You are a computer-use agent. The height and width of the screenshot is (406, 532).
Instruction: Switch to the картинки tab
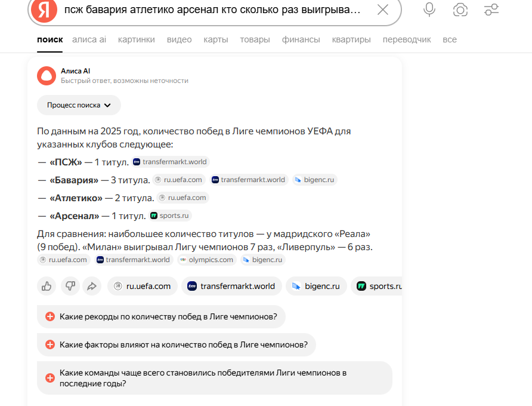point(137,39)
